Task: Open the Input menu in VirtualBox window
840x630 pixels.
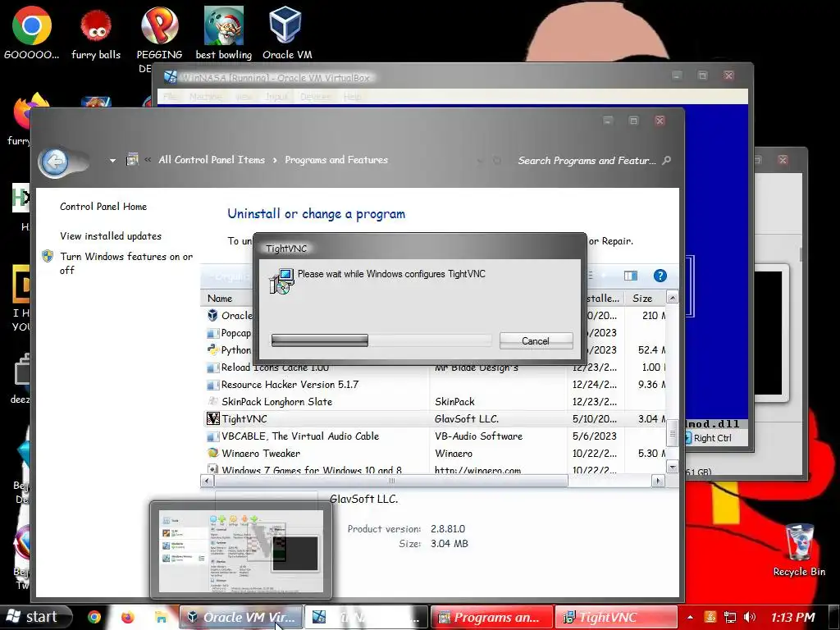Action: coord(276,97)
